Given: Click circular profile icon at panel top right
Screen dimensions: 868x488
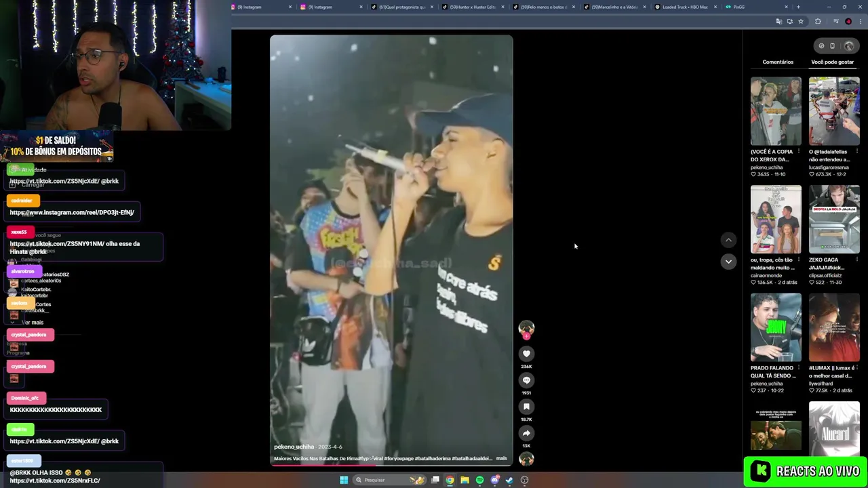Looking at the screenshot, I should (849, 46).
